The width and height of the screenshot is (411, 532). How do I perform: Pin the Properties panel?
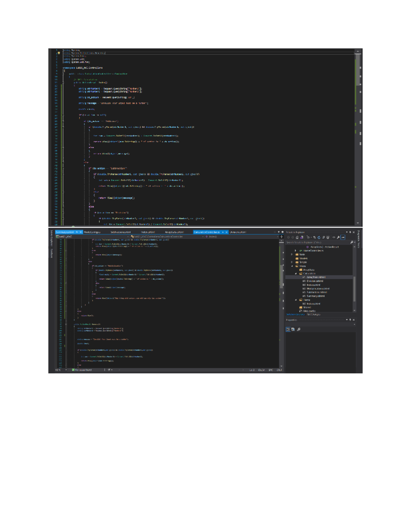(x=350, y=320)
